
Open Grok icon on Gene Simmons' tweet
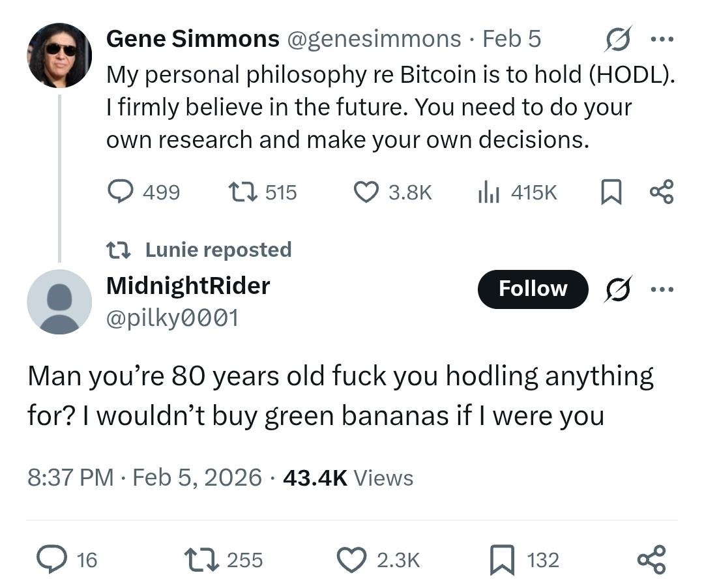click(617, 40)
